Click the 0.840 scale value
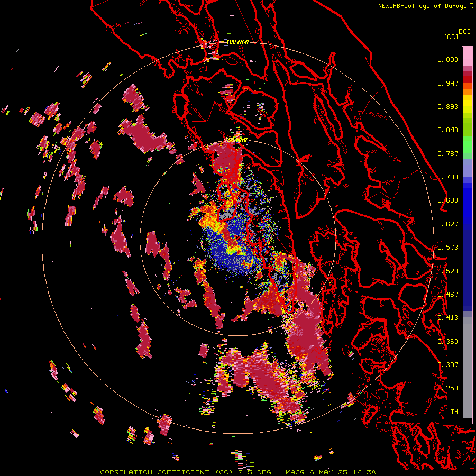The height and width of the screenshot is (476, 476). point(448,130)
